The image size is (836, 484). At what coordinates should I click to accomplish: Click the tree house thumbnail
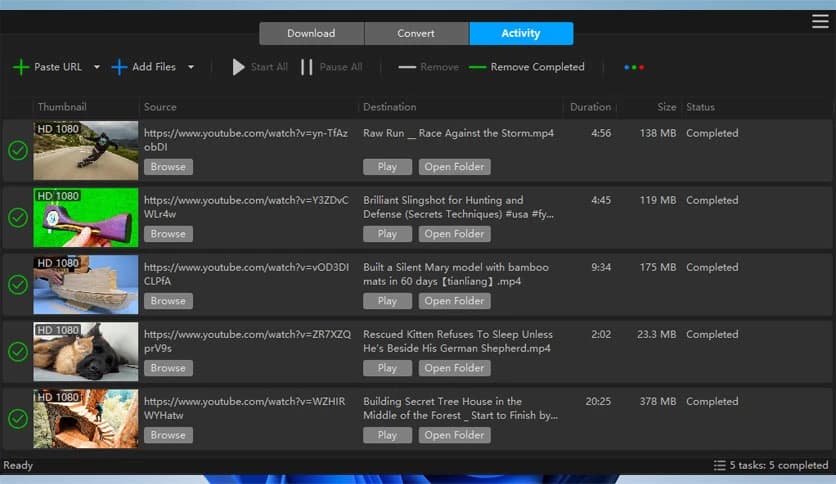point(86,419)
